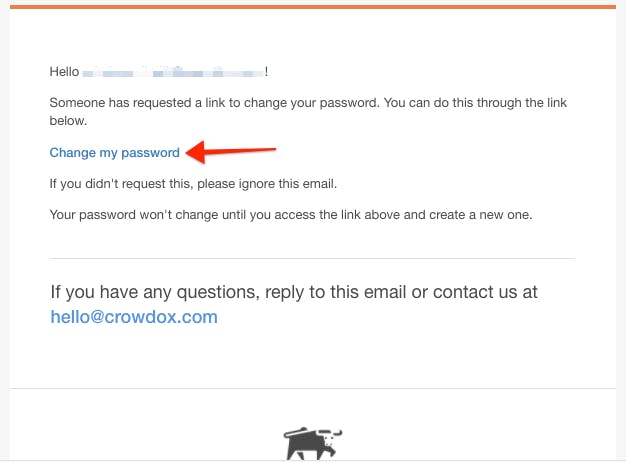The image size is (626, 462).
Task: Click the 'If you didn't request this' line
Action: coord(193,184)
